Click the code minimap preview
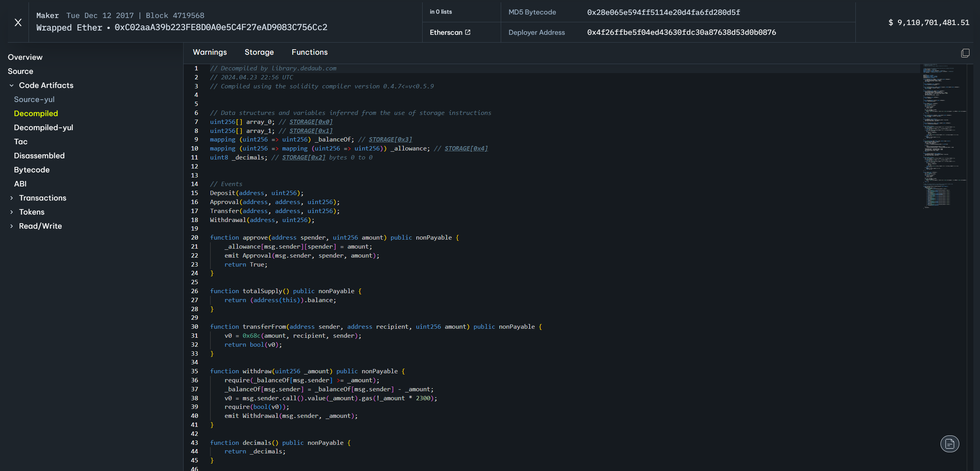The width and height of the screenshot is (980, 471). click(943, 137)
